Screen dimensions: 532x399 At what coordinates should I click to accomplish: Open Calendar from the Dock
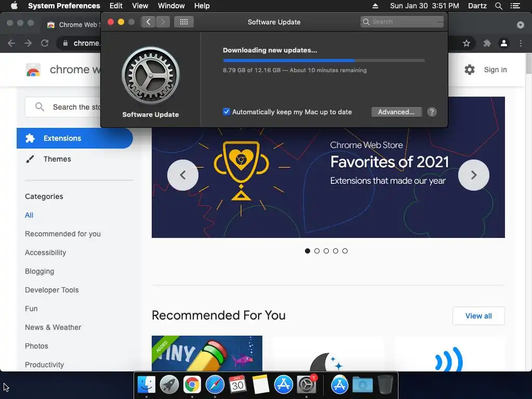click(x=237, y=385)
